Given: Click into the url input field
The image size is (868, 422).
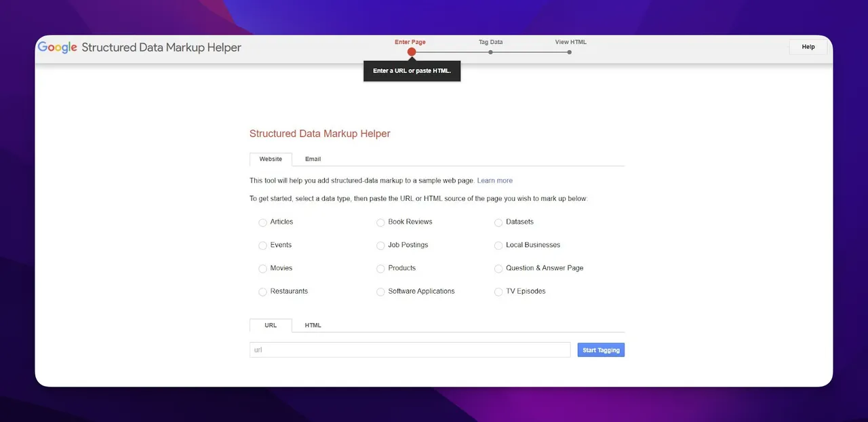Looking at the screenshot, I should [410, 350].
